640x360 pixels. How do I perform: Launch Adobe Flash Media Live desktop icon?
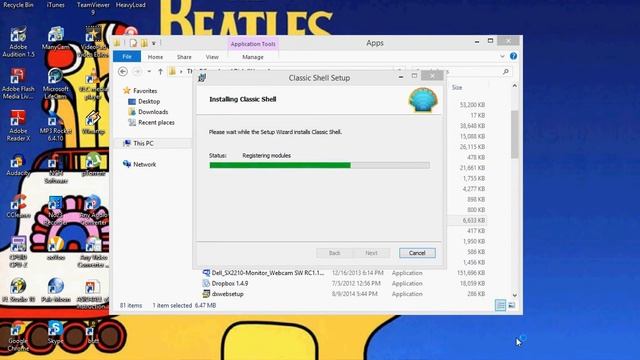pyautogui.click(x=18, y=84)
